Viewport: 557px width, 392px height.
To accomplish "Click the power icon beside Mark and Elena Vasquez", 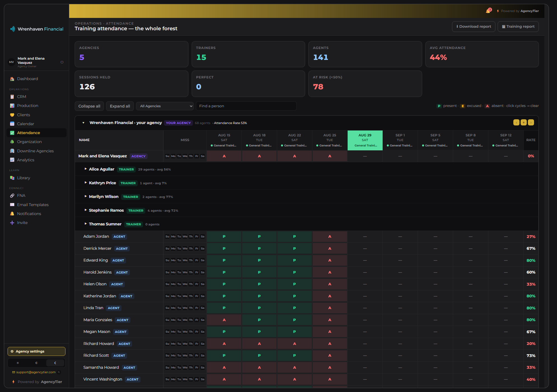I will coord(62,62).
